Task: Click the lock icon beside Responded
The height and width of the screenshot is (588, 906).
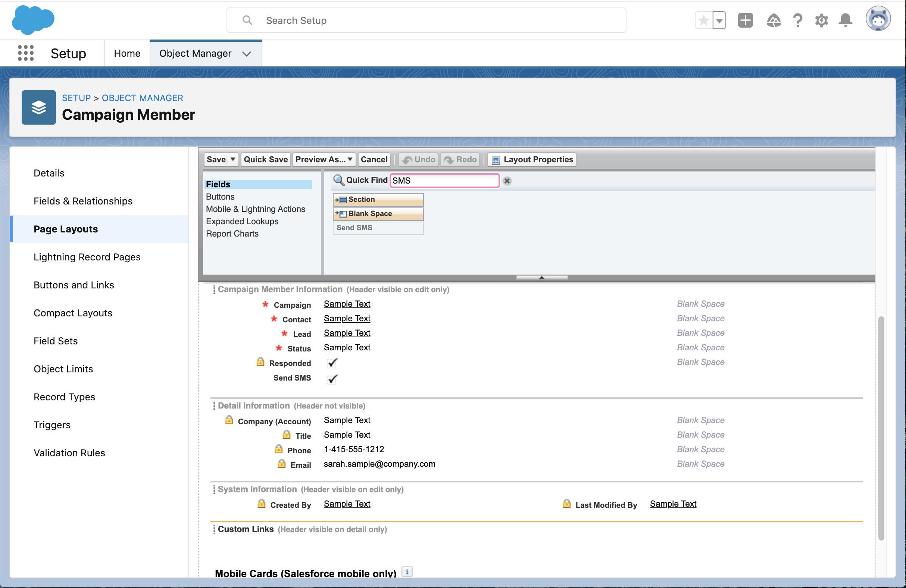Action: coord(260,362)
